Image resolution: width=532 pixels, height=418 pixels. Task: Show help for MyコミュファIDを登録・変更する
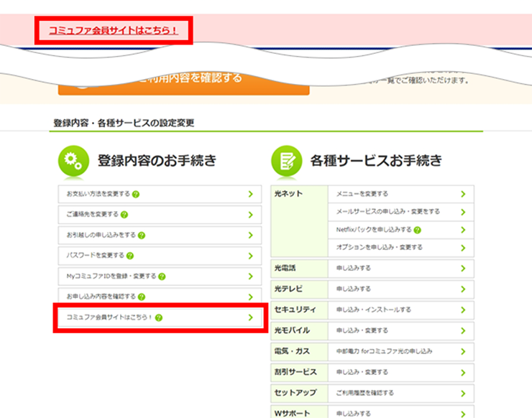162,277
